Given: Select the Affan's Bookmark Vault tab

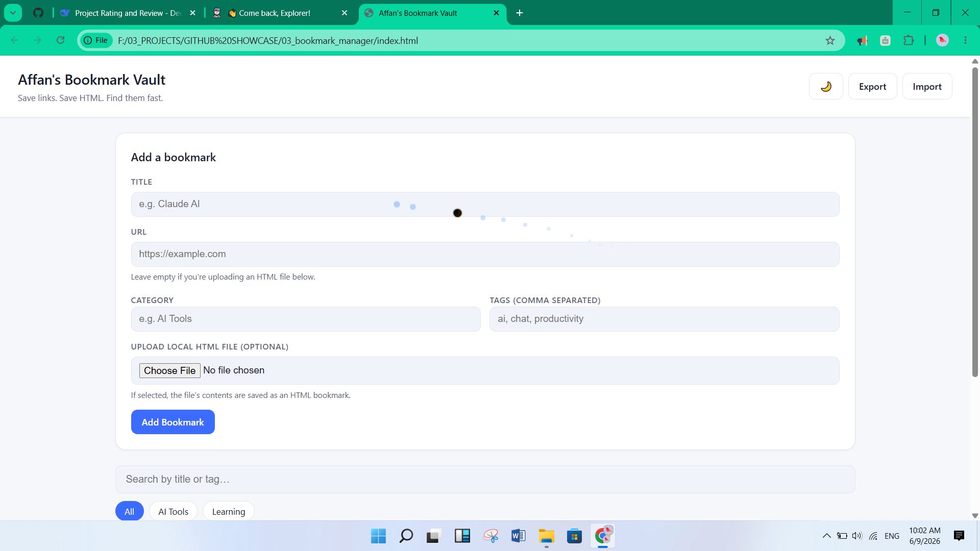Looking at the screenshot, I should tap(432, 13).
